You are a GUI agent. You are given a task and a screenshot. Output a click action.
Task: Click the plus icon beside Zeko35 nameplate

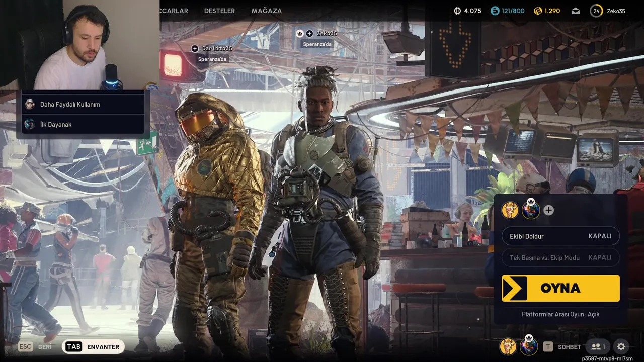(x=309, y=33)
